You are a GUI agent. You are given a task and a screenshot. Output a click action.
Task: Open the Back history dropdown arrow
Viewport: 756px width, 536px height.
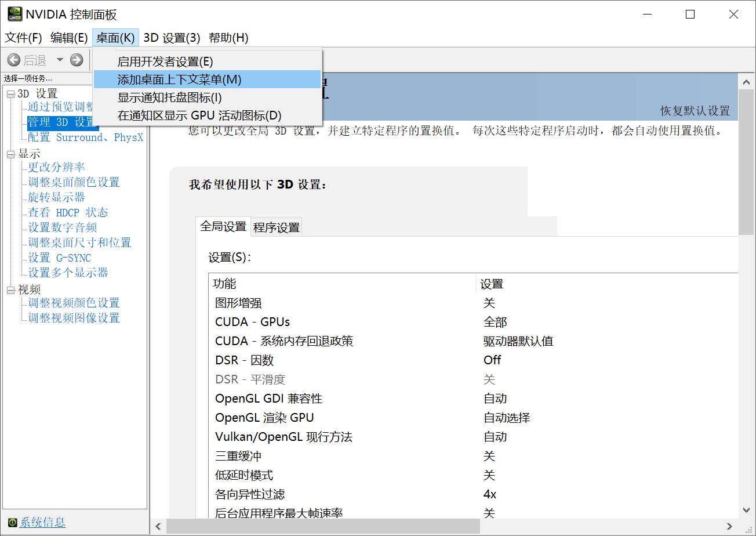coord(60,60)
